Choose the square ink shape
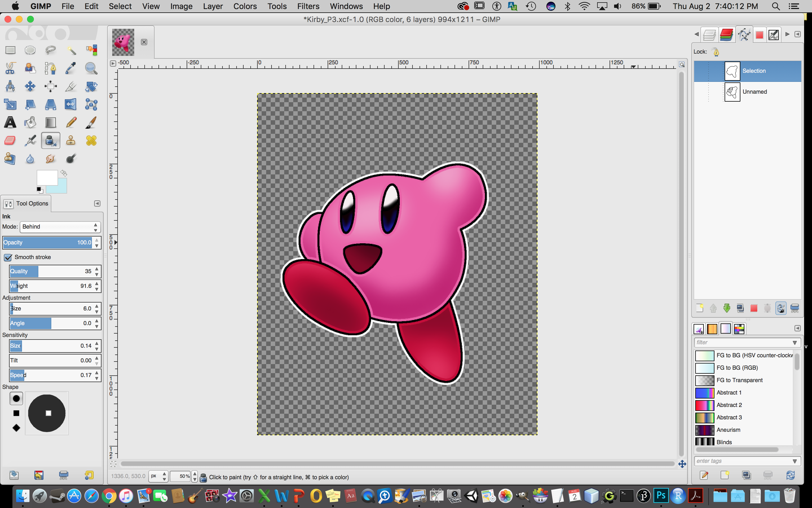This screenshot has height=508, width=812. tap(16, 413)
